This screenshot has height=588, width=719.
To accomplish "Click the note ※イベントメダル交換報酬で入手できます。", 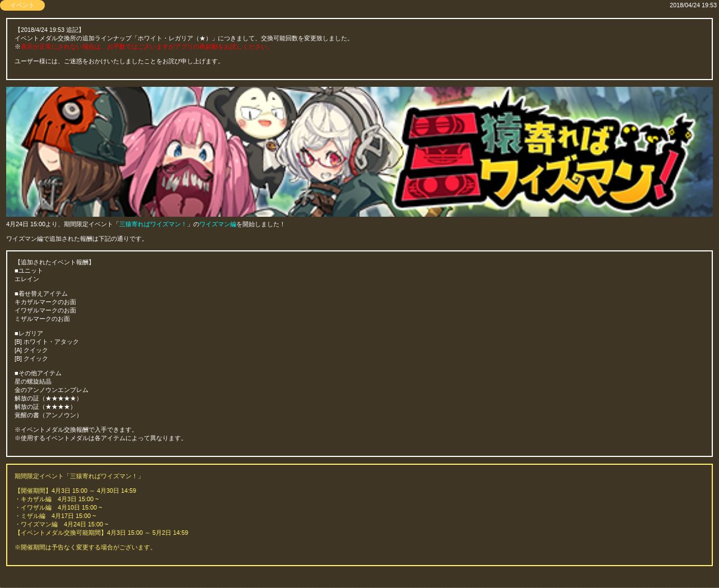I will point(76,430).
